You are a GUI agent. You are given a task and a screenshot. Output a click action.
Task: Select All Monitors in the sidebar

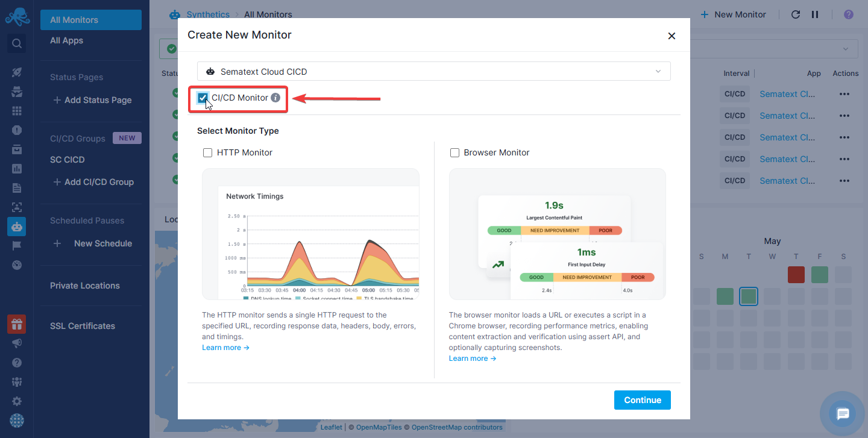pyautogui.click(x=91, y=20)
